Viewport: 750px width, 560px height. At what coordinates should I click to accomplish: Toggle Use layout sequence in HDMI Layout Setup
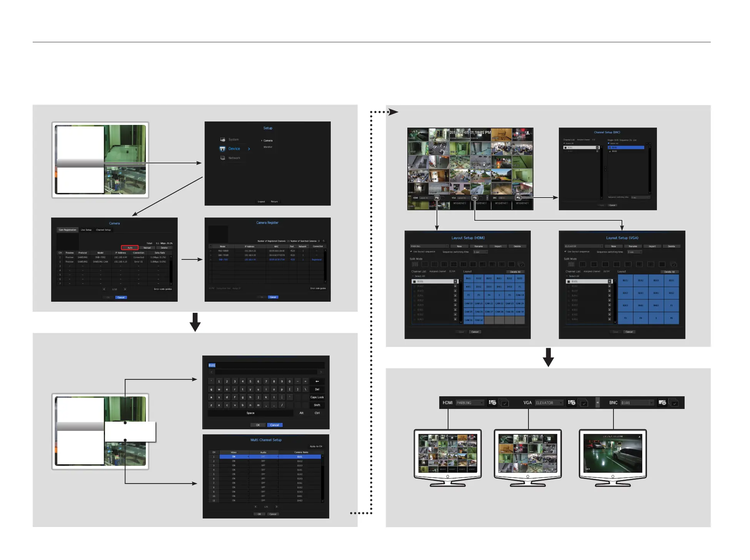[x=411, y=252]
